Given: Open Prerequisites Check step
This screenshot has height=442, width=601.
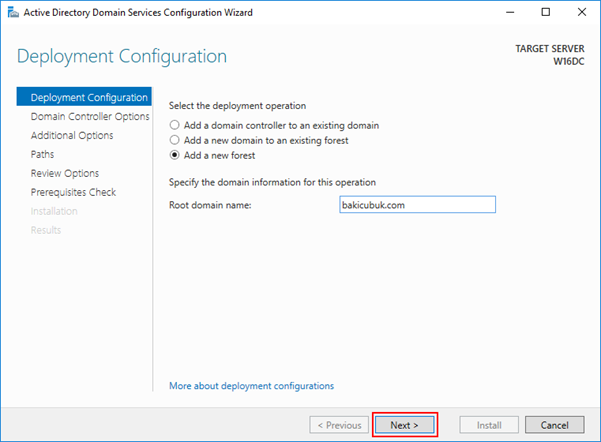Looking at the screenshot, I should pyautogui.click(x=73, y=192).
